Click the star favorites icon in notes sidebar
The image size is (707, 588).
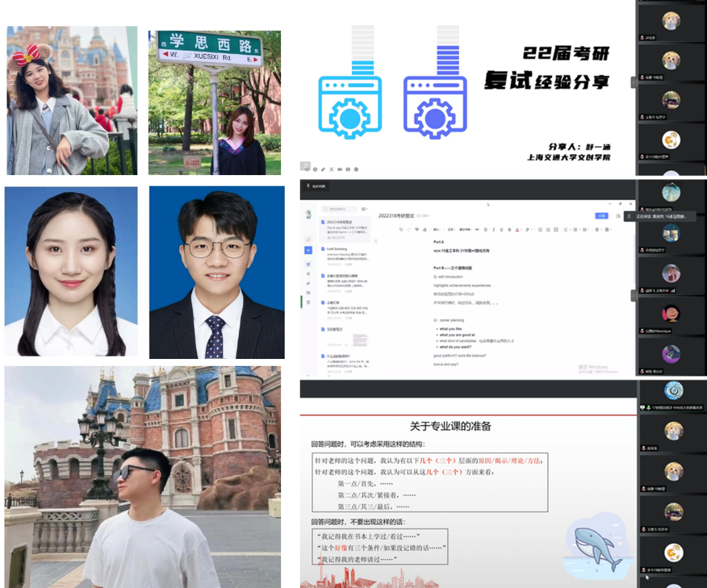308,274
